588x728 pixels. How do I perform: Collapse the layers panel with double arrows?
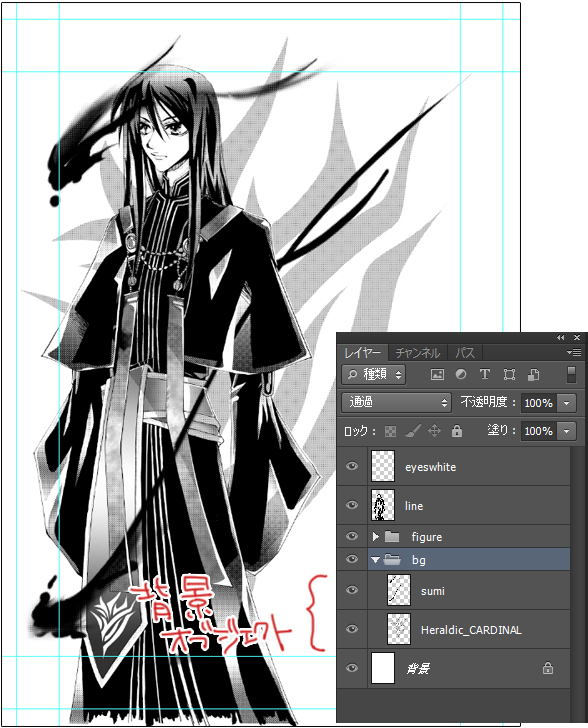click(x=561, y=338)
